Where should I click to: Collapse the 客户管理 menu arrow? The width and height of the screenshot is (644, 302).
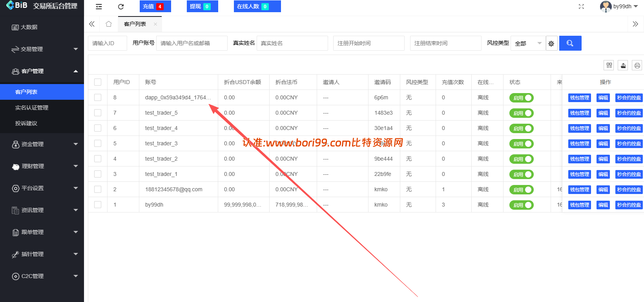(x=76, y=71)
